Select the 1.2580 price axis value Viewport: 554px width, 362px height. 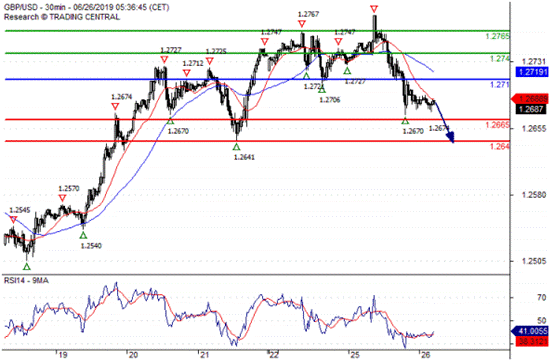[534, 195]
